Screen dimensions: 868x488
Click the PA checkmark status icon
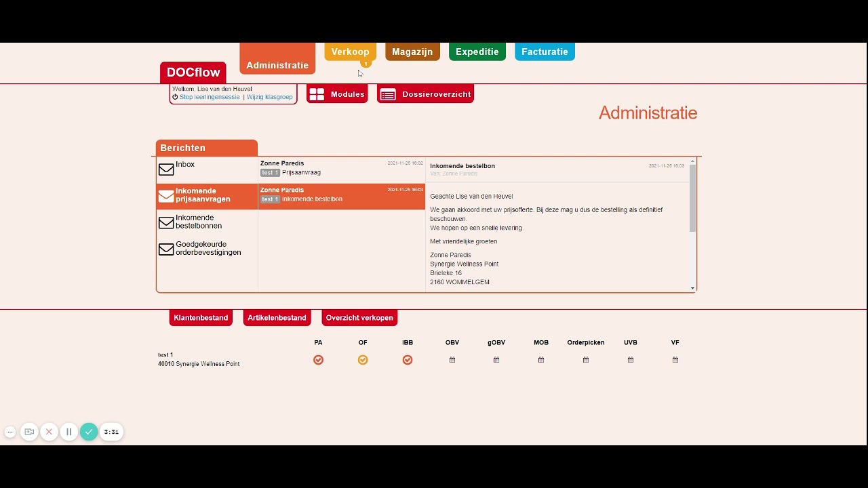coord(318,360)
